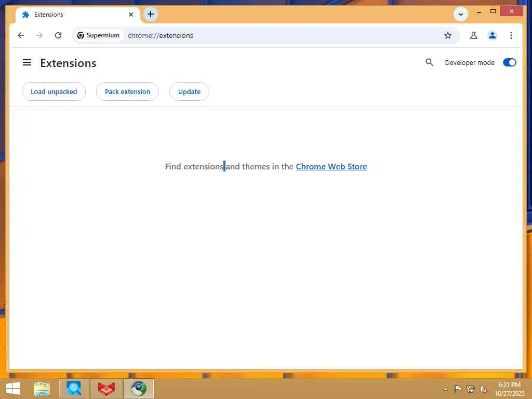Image resolution: width=532 pixels, height=399 pixels.
Task: Minimize the Supermium window
Action: (478, 11)
